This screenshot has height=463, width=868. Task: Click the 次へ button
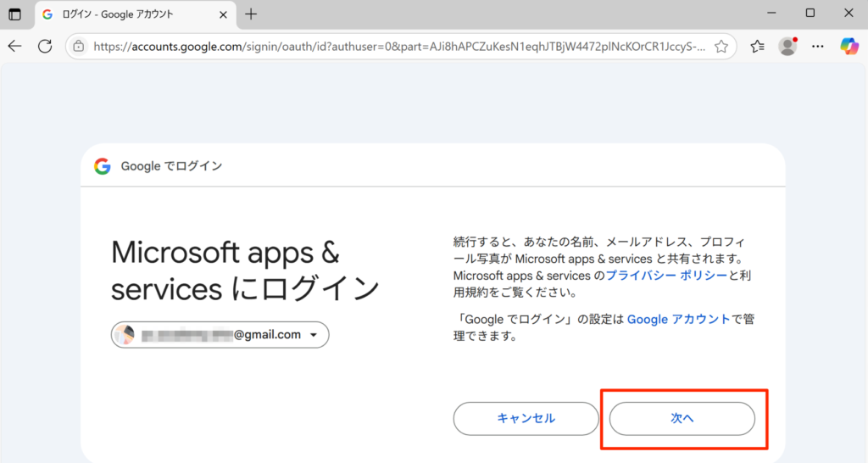[x=682, y=418]
